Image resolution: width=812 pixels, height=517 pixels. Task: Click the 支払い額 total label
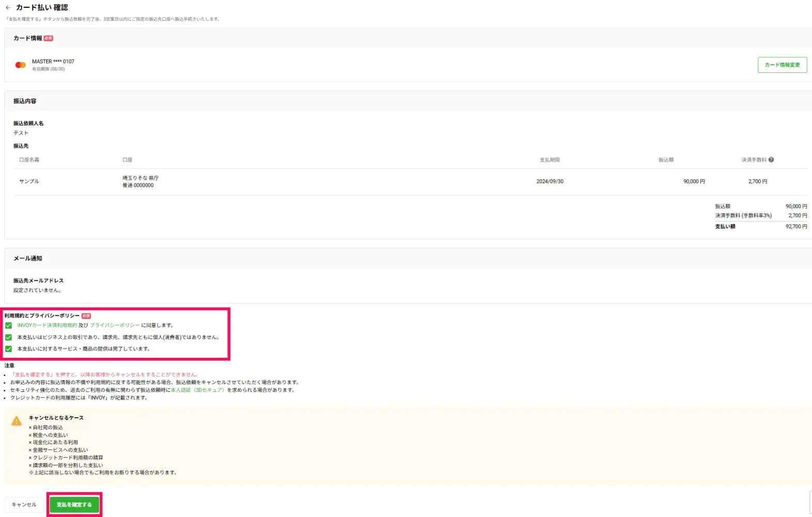725,226
